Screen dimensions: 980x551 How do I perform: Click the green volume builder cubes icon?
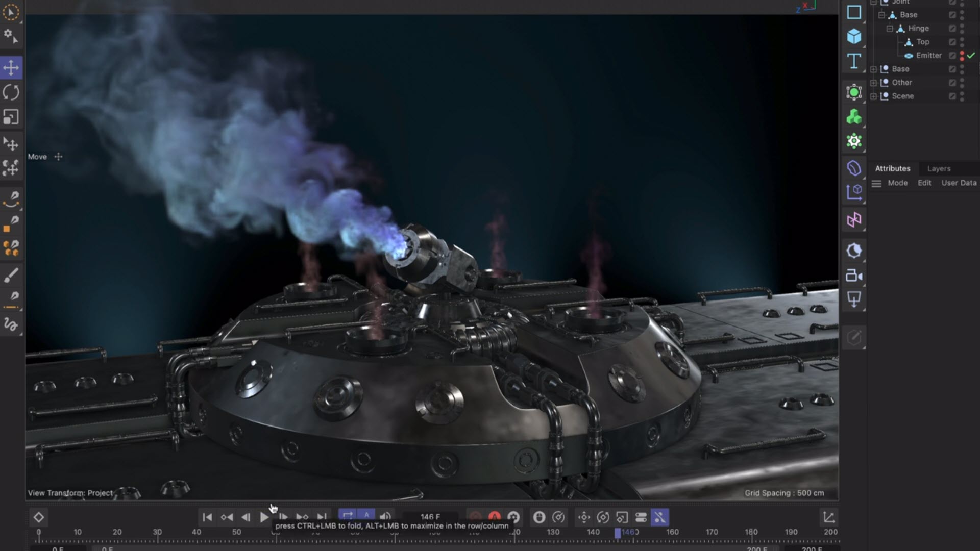pyautogui.click(x=853, y=117)
